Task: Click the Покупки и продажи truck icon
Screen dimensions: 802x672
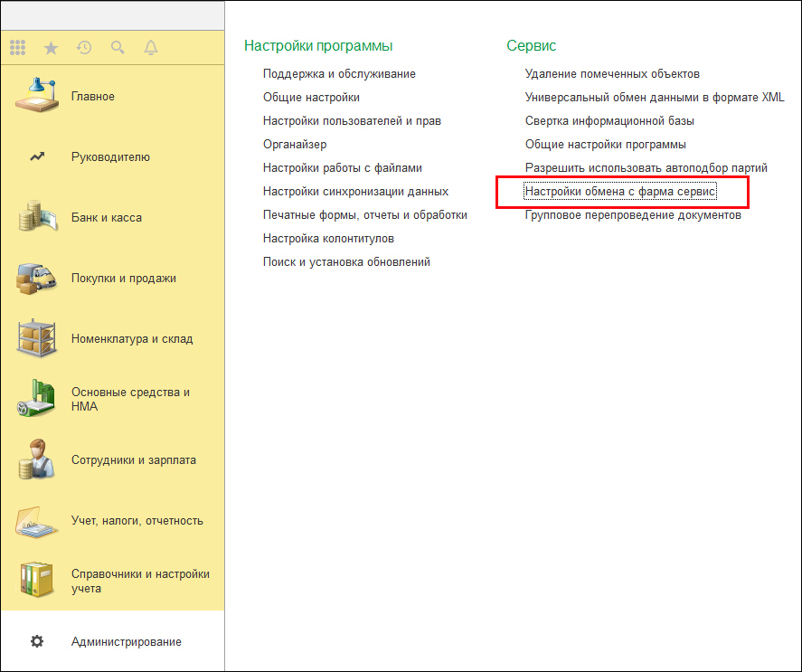Action: click(x=36, y=279)
